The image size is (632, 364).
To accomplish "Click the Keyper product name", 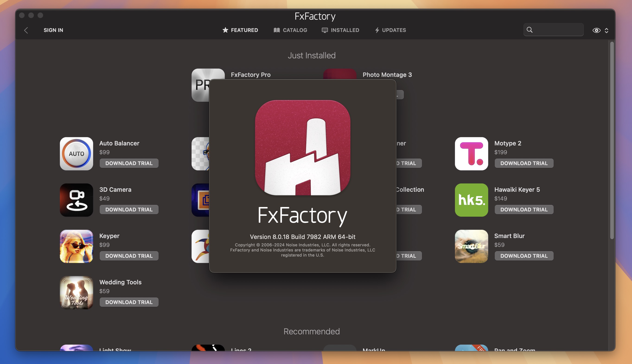I will tap(109, 236).
